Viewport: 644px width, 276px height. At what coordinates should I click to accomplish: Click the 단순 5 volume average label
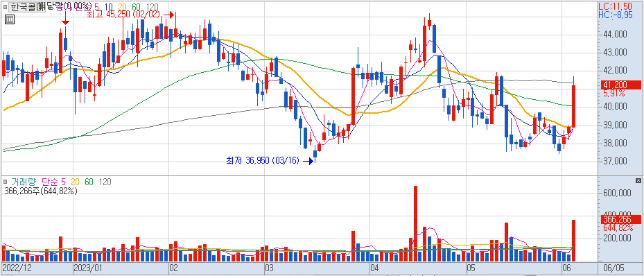coord(54,181)
